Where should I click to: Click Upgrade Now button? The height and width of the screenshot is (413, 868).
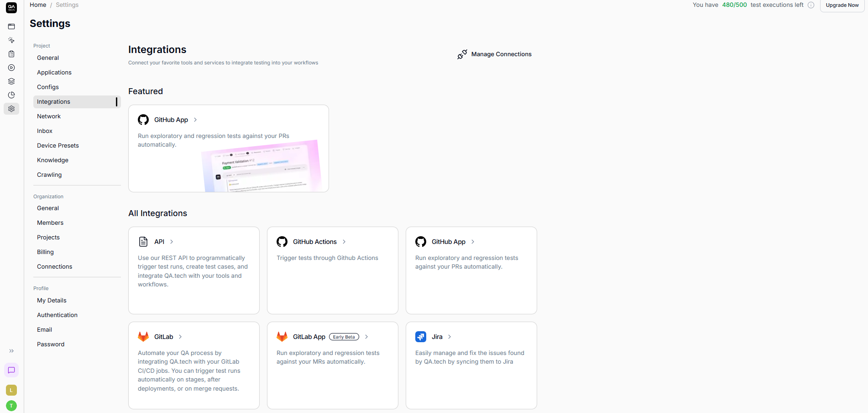[x=842, y=5]
